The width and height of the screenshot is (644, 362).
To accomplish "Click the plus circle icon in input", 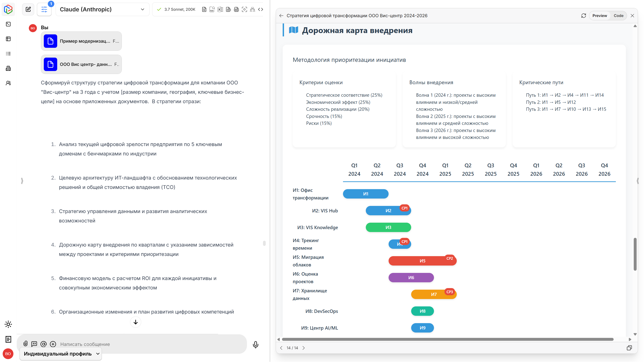I will pyautogui.click(x=53, y=344).
